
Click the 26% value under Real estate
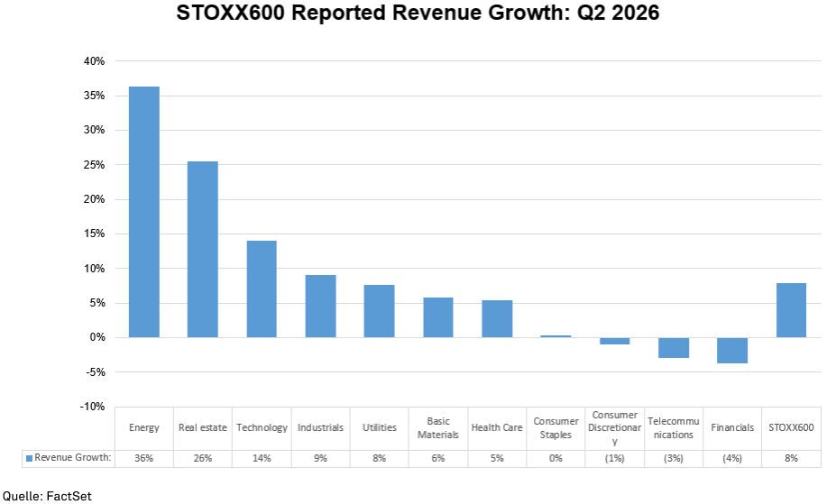coord(203,458)
